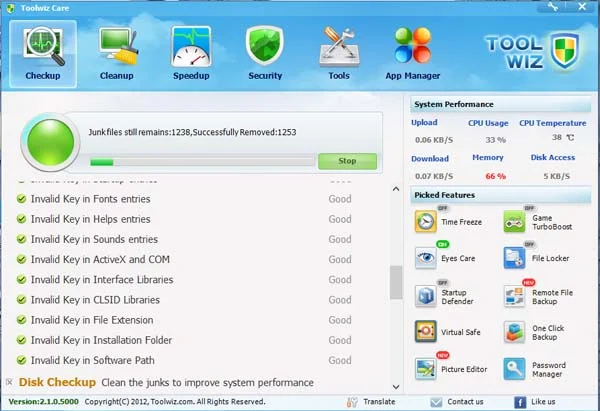Click the Stop button

click(x=347, y=161)
